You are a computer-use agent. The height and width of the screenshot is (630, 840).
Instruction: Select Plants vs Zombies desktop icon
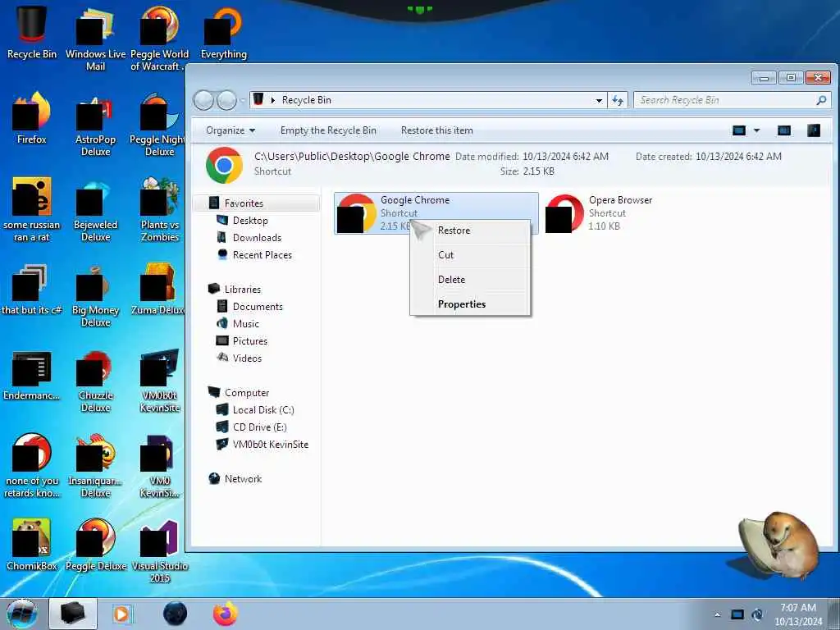(x=159, y=210)
